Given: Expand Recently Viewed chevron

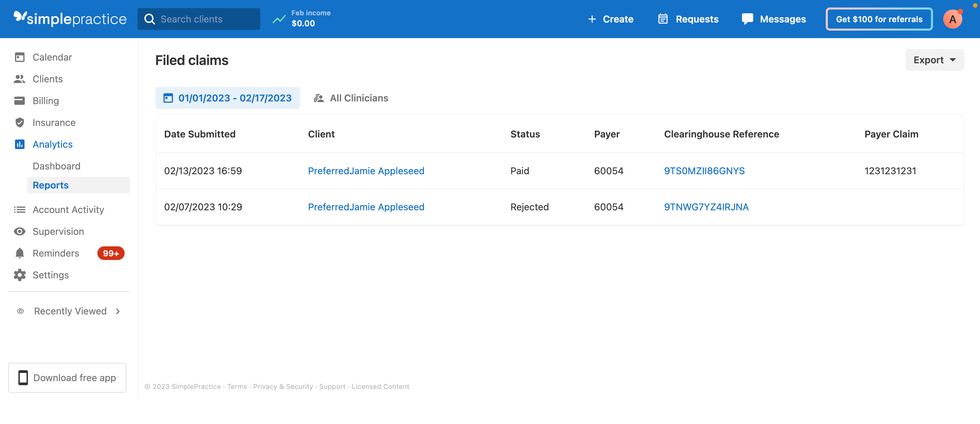Looking at the screenshot, I should (x=118, y=311).
